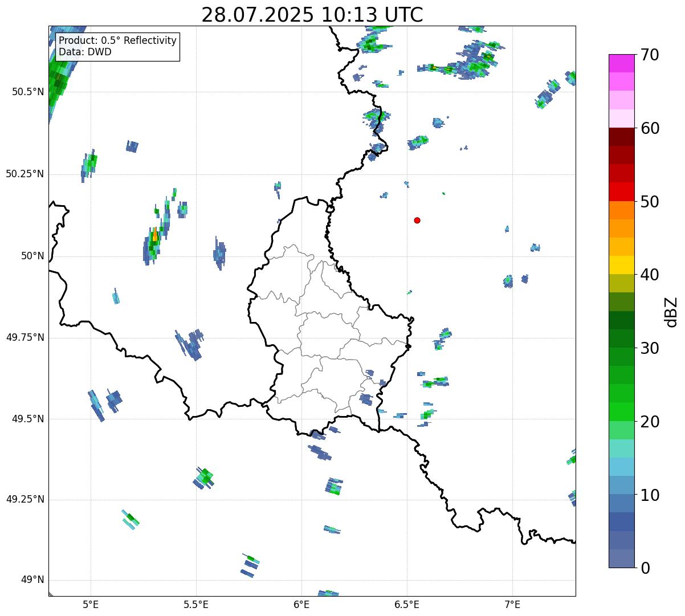
Task: Click the 5.5°E longitude label
Action: click(196, 605)
